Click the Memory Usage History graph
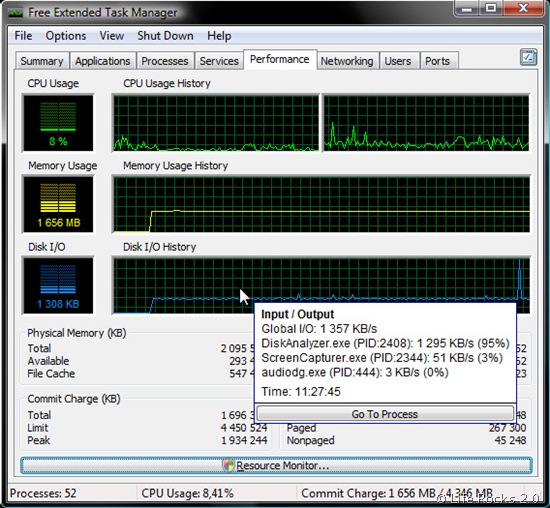 [x=321, y=205]
